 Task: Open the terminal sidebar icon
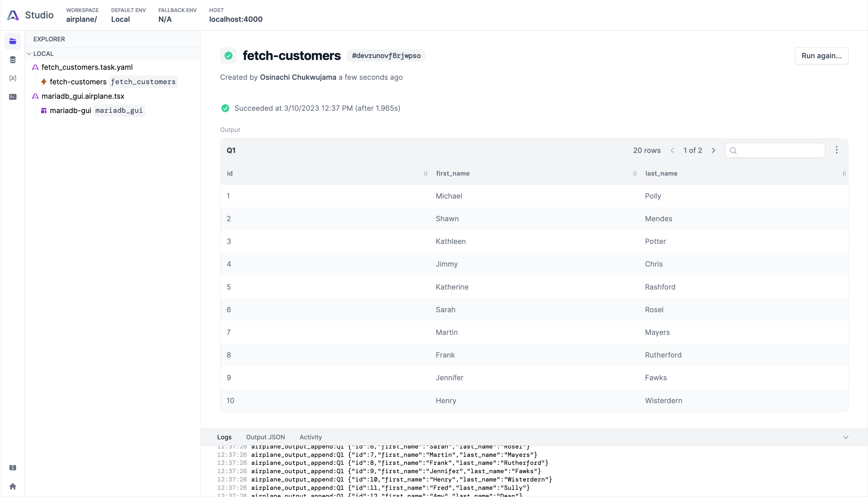[13, 97]
